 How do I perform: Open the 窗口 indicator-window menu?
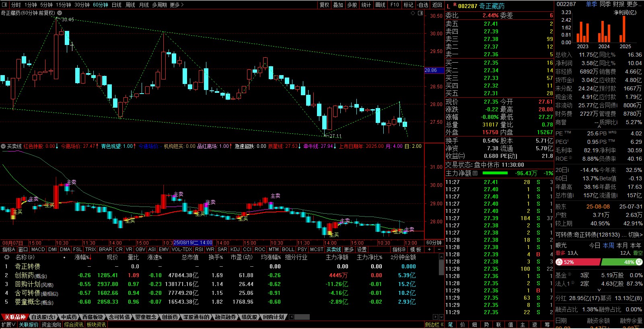point(23,249)
